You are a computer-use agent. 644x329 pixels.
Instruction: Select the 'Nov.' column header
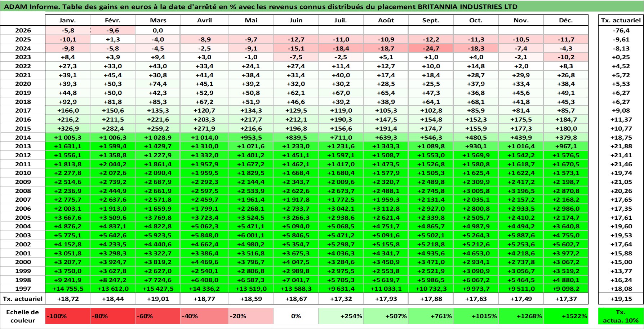point(521,21)
